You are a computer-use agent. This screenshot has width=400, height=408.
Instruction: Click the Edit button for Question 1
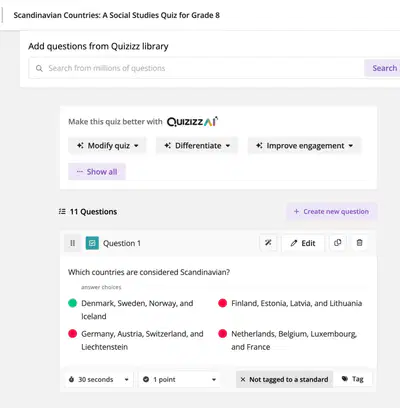click(303, 243)
